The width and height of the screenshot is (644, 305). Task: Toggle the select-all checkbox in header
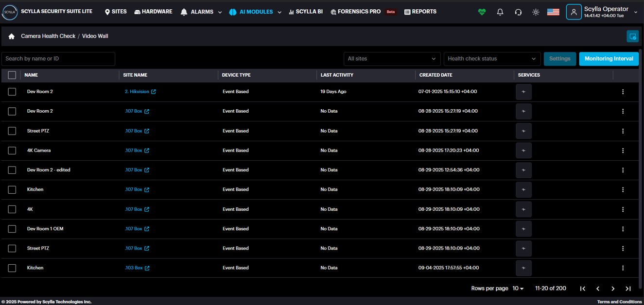click(x=12, y=75)
